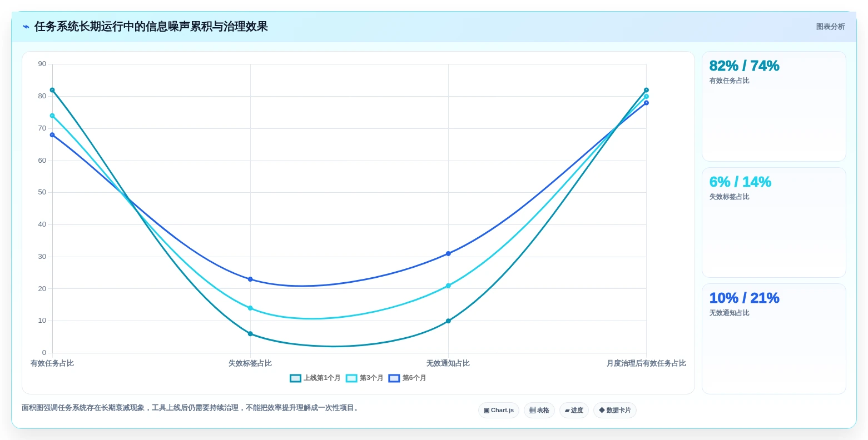
Task: Click the 表格 tag pill
Action: 539,411
